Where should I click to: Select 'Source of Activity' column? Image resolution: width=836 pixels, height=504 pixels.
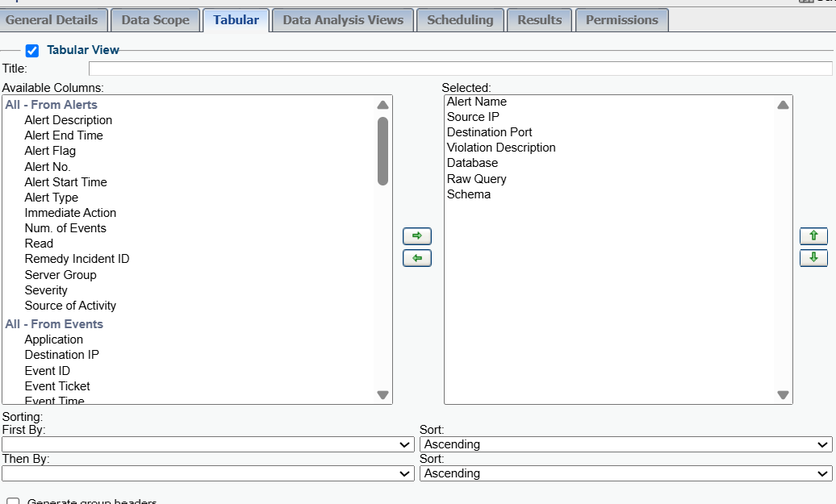click(x=70, y=306)
